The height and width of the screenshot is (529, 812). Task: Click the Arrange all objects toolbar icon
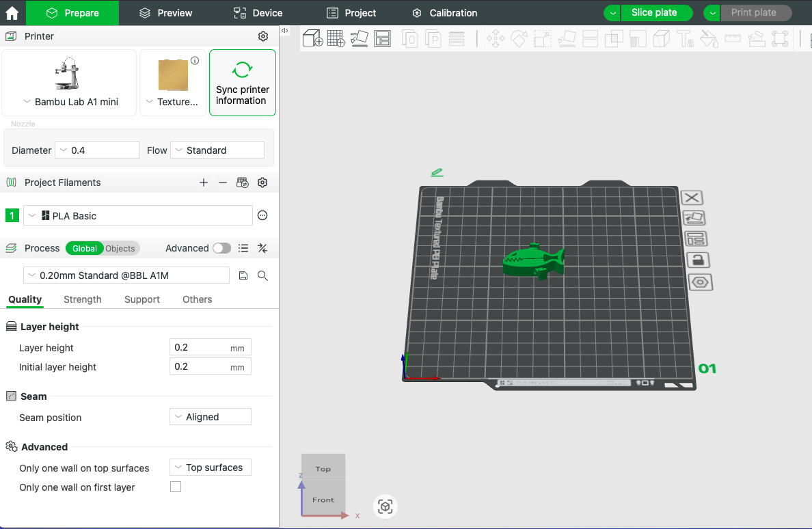click(x=382, y=38)
